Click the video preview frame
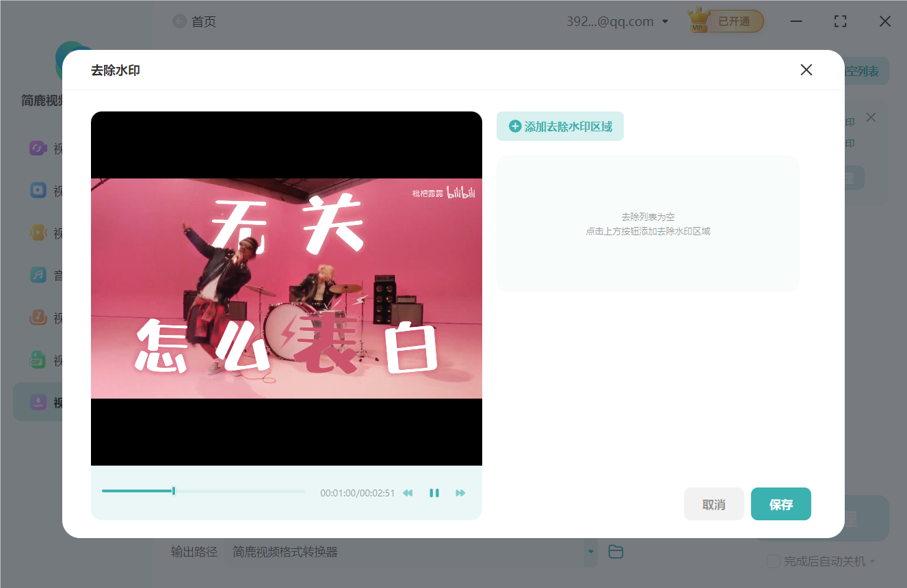The height and width of the screenshot is (588, 907). pyautogui.click(x=286, y=288)
